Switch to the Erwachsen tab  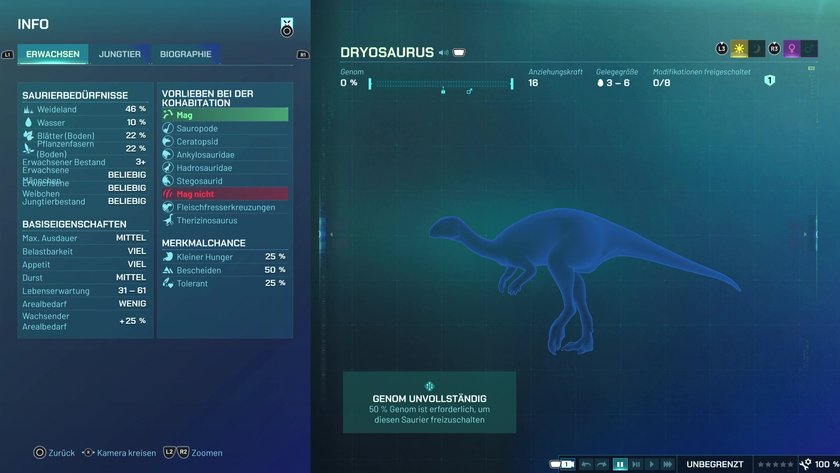click(x=53, y=54)
